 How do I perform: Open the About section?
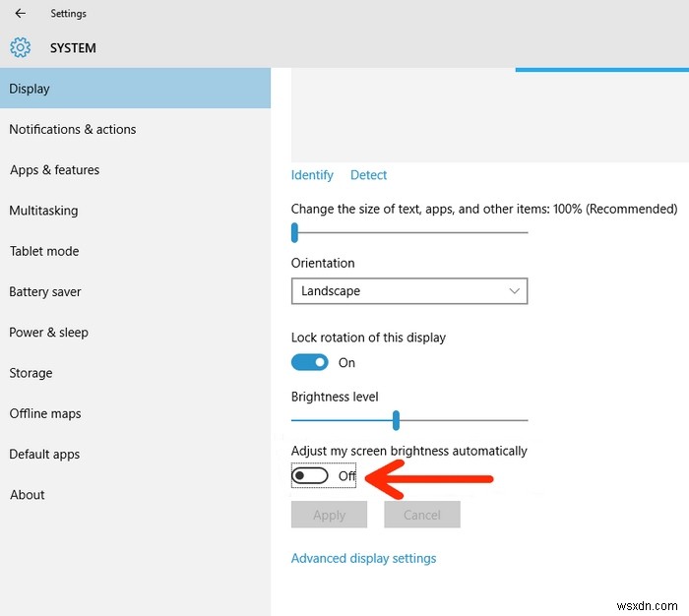pyautogui.click(x=136, y=495)
